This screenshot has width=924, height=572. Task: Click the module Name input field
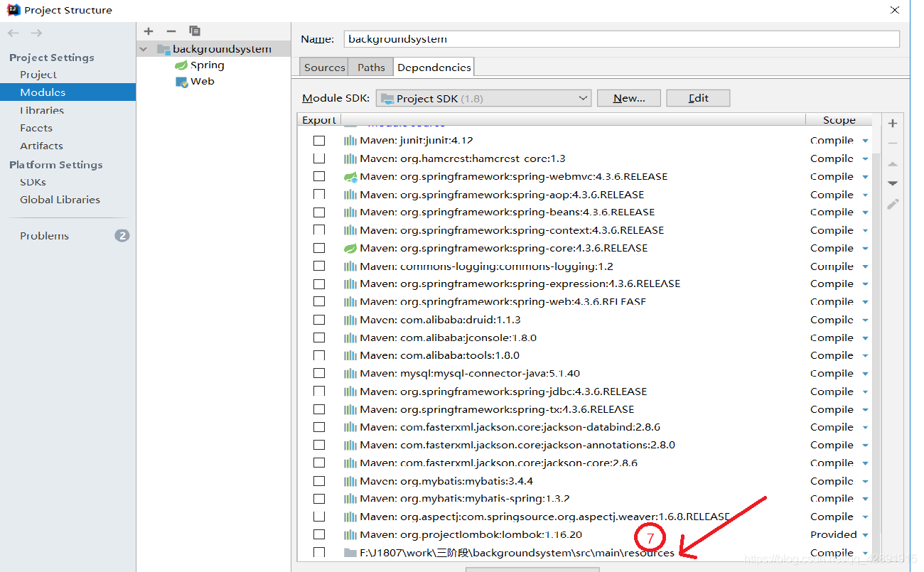pos(621,39)
